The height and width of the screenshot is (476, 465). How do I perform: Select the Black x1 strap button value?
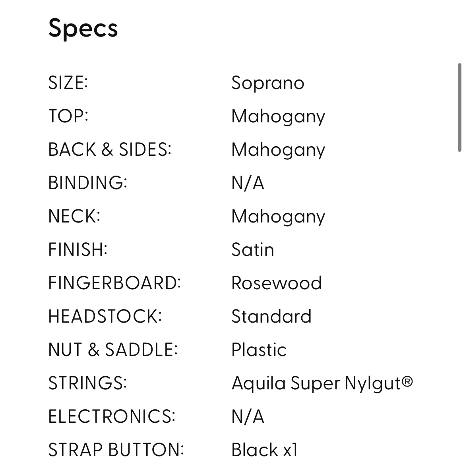(x=264, y=450)
